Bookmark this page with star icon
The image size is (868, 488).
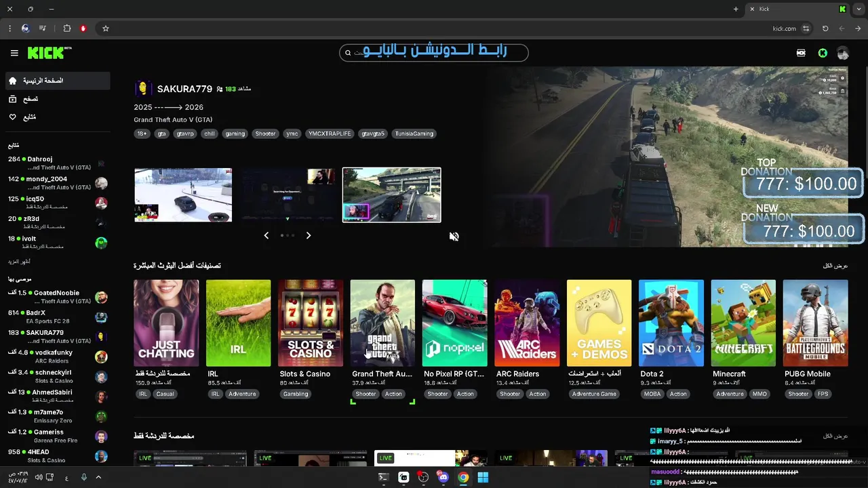point(106,28)
